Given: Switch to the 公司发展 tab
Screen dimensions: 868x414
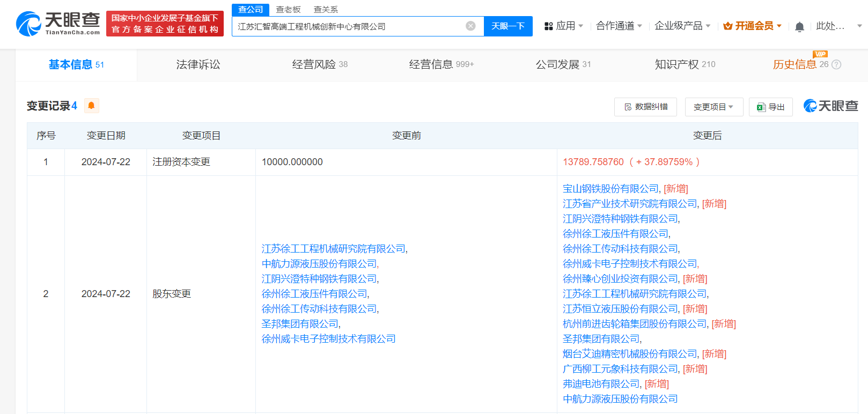Looking at the screenshot, I should (x=563, y=65).
